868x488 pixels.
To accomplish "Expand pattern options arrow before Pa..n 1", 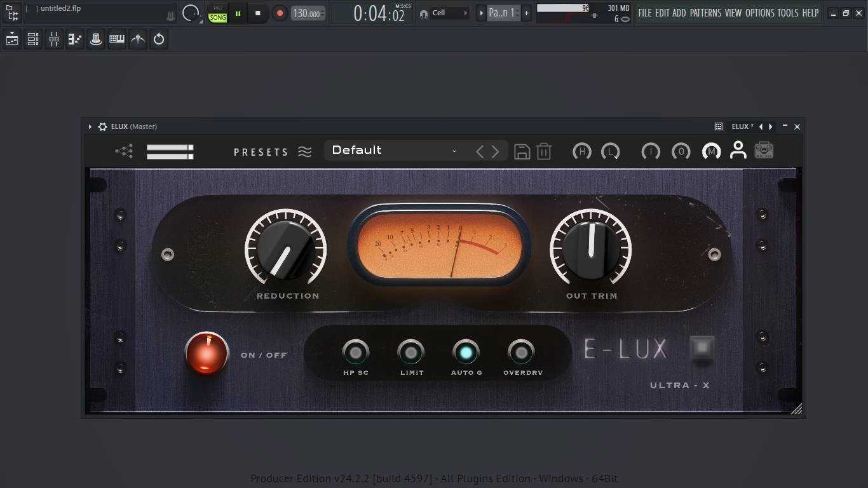I will tap(481, 13).
